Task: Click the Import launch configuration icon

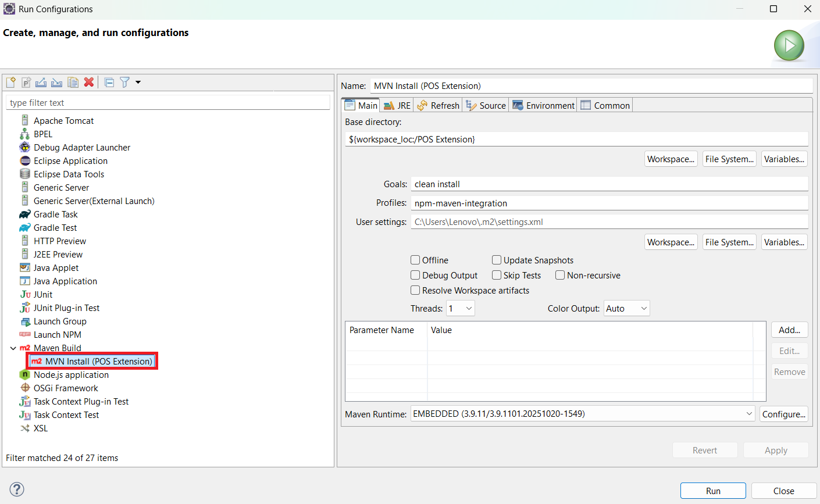Action: pos(56,83)
